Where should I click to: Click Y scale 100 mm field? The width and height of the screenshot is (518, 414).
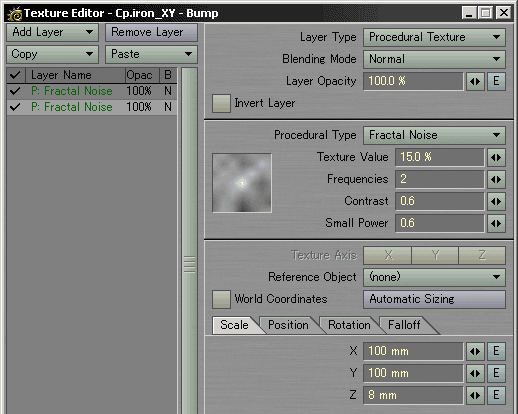click(x=413, y=373)
